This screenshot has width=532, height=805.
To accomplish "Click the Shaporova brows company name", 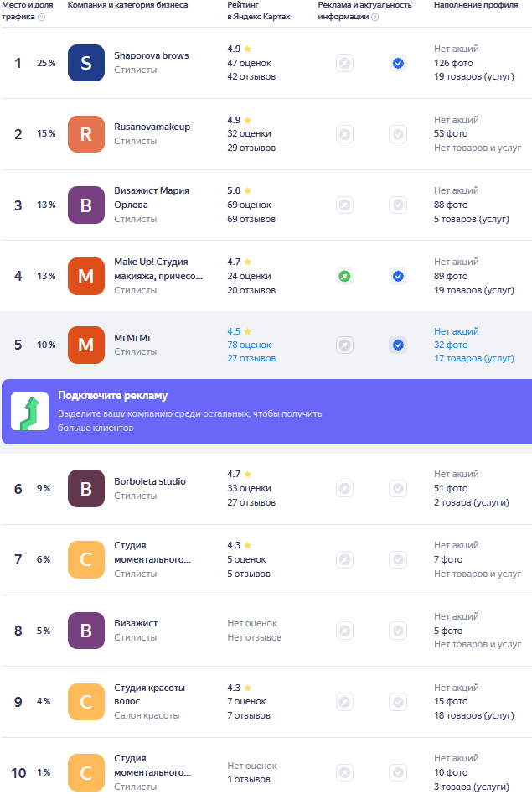I will coord(152,55).
